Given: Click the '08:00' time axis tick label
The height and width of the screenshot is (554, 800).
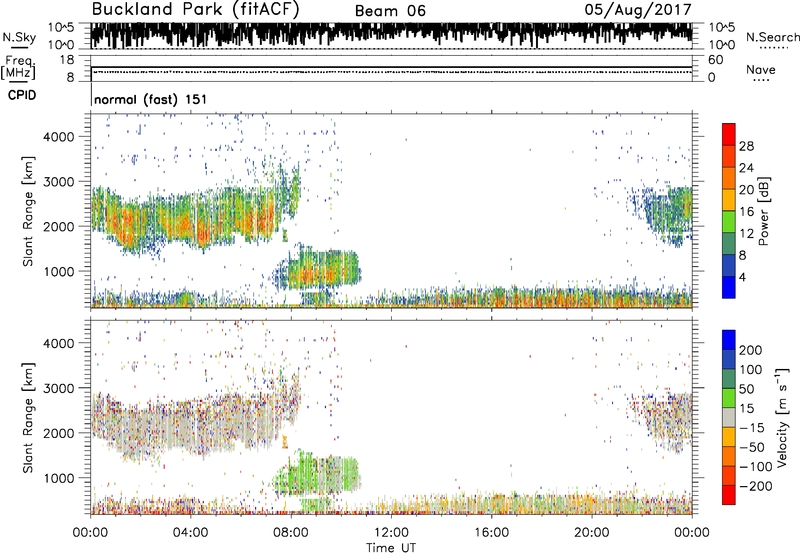Looking at the screenshot, I should point(291,533).
